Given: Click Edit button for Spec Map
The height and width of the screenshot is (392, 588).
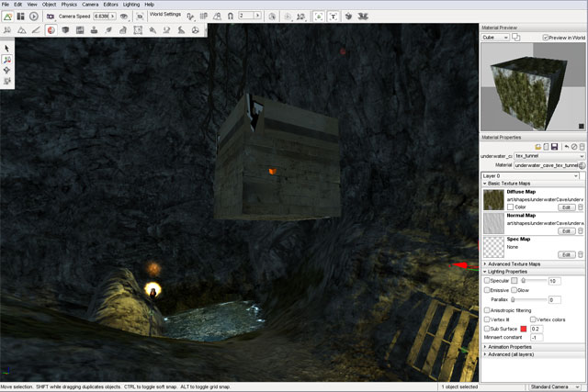Looking at the screenshot, I should click(x=566, y=254).
